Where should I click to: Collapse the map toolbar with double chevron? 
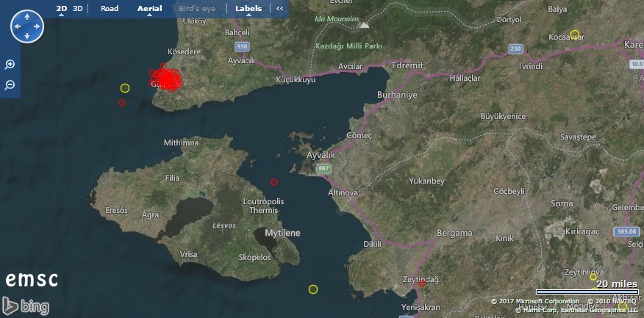tap(280, 9)
